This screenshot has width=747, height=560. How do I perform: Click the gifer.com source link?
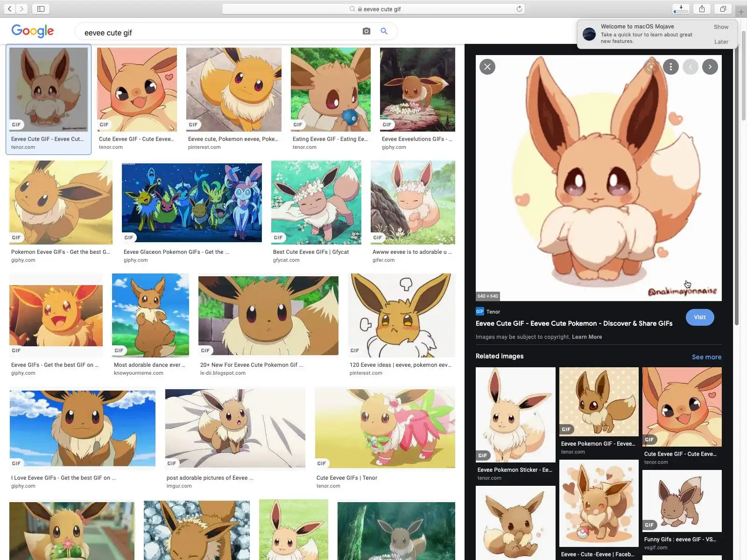pyautogui.click(x=383, y=260)
